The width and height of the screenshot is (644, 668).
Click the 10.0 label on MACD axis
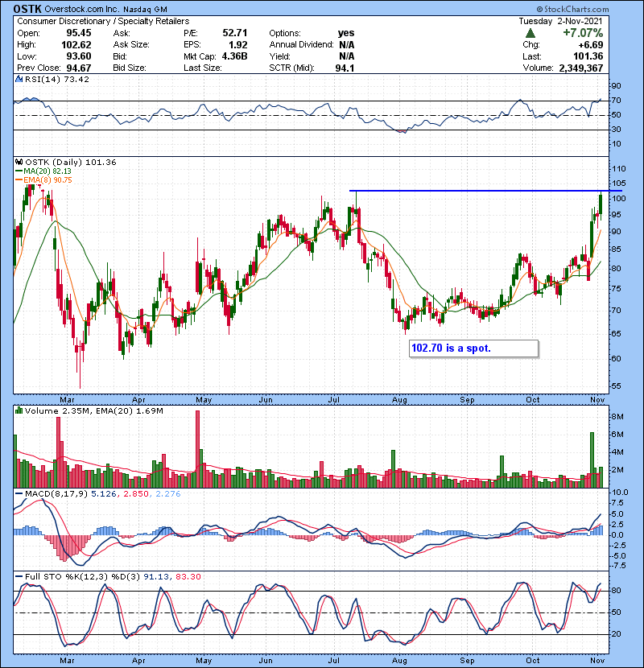pyautogui.click(x=620, y=492)
